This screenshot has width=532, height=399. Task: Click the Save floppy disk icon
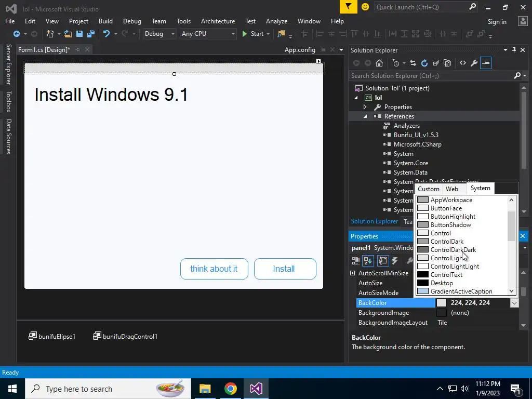pyautogui.click(x=79, y=34)
